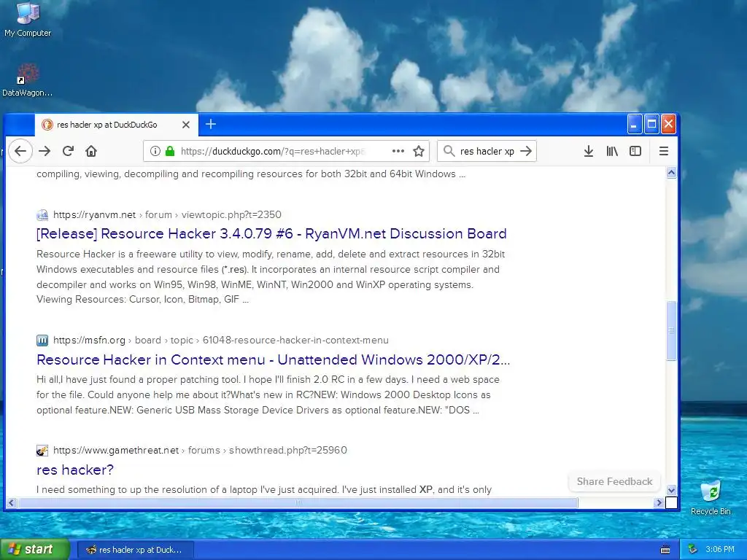The height and width of the screenshot is (560, 747).
Task: Open 'Resource Hacker in Context menu' result
Action: coord(273,359)
